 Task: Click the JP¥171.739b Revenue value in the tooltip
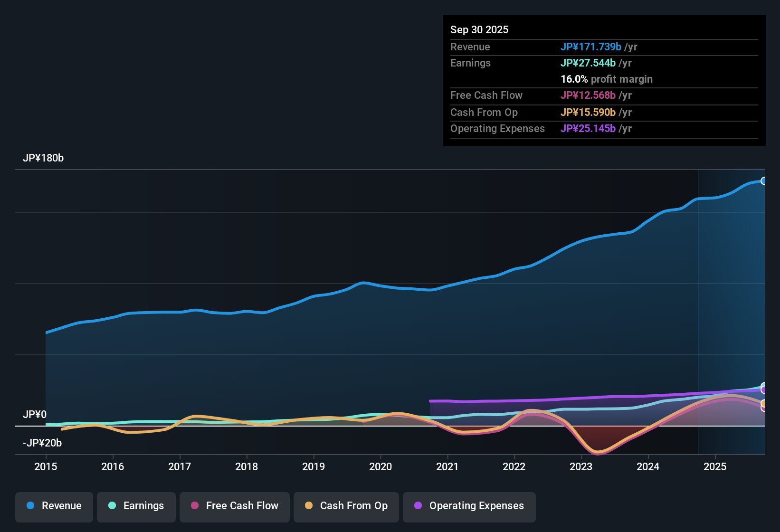[591, 47]
